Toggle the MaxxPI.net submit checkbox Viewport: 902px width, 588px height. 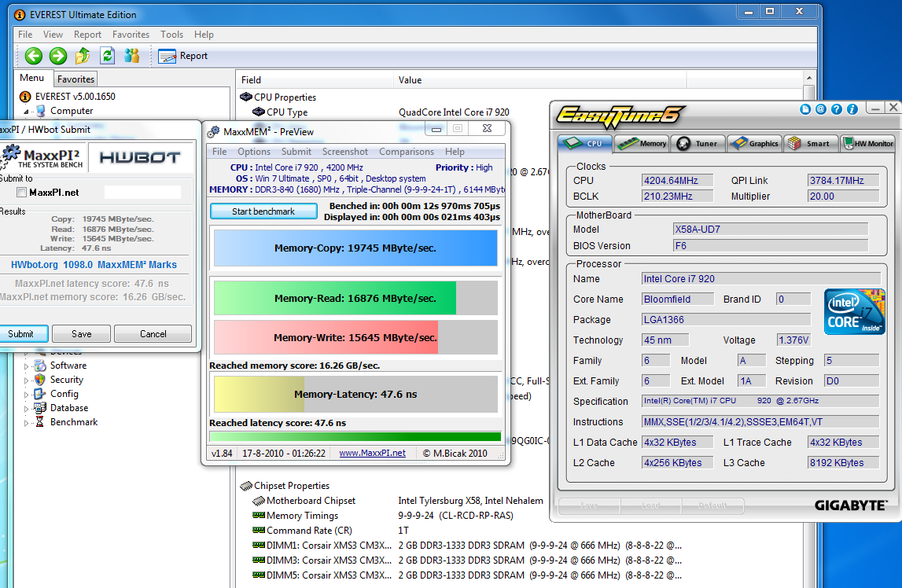tap(22, 193)
